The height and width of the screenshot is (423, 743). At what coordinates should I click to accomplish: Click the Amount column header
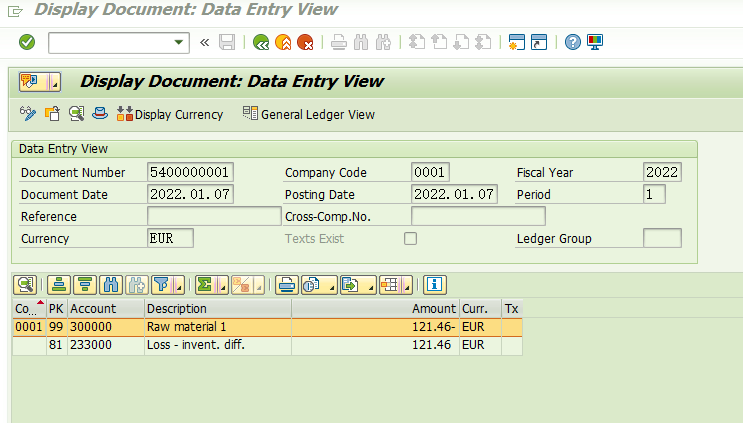(x=375, y=309)
